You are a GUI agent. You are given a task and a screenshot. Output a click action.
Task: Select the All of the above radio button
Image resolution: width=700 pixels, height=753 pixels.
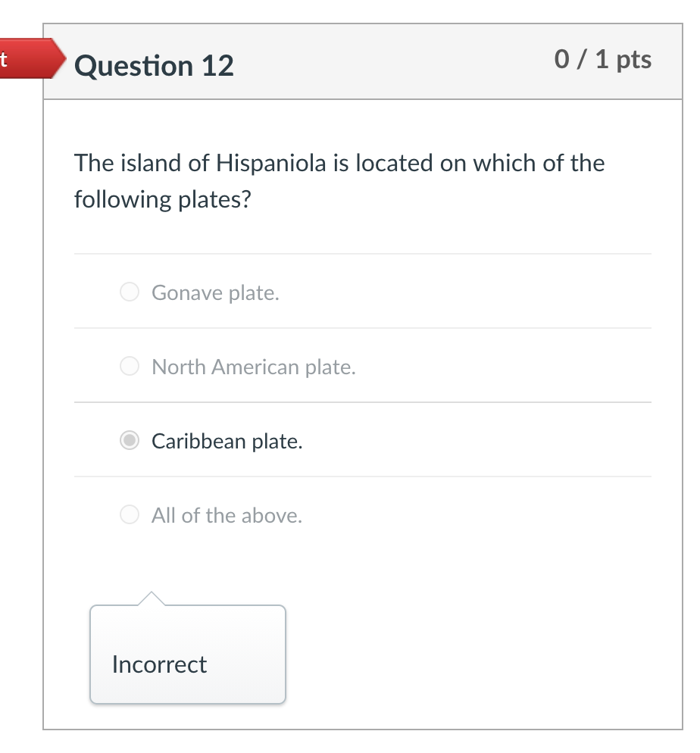(x=129, y=514)
